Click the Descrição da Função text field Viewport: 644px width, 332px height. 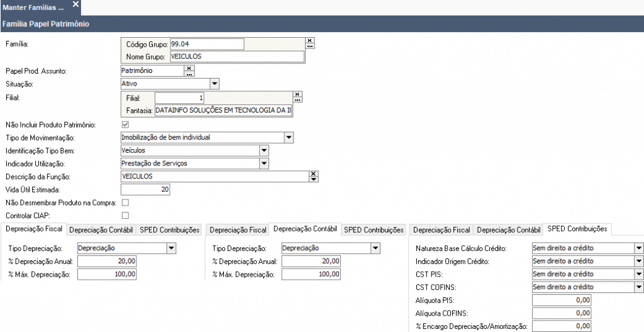click(x=215, y=177)
